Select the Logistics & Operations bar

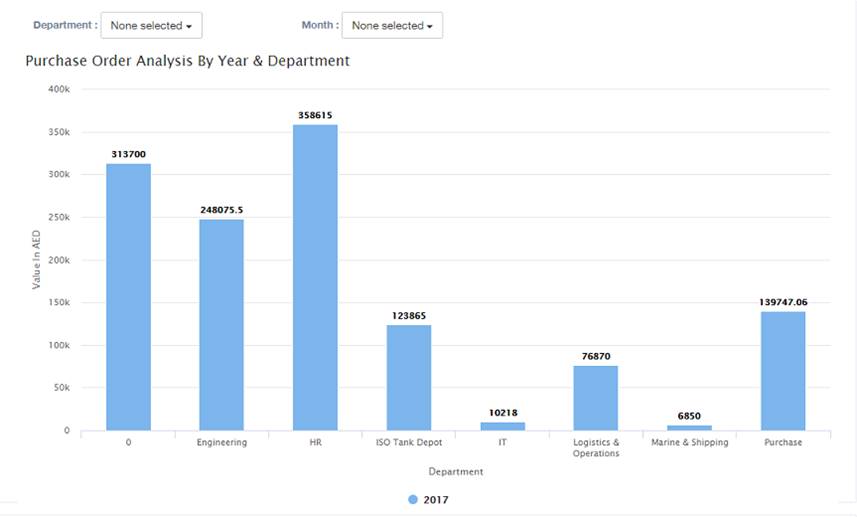[x=595, y=398]
